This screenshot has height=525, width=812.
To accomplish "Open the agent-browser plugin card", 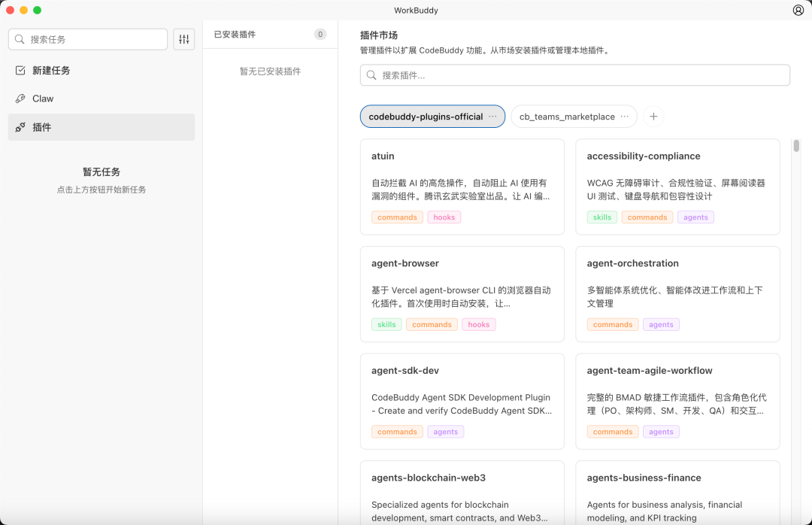I will [462, 294].
